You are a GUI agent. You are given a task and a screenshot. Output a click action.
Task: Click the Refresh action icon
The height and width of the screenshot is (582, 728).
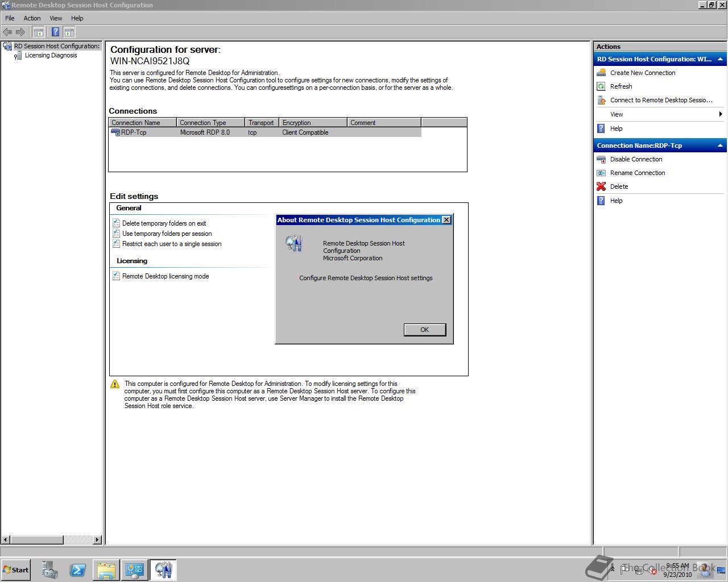601,86
